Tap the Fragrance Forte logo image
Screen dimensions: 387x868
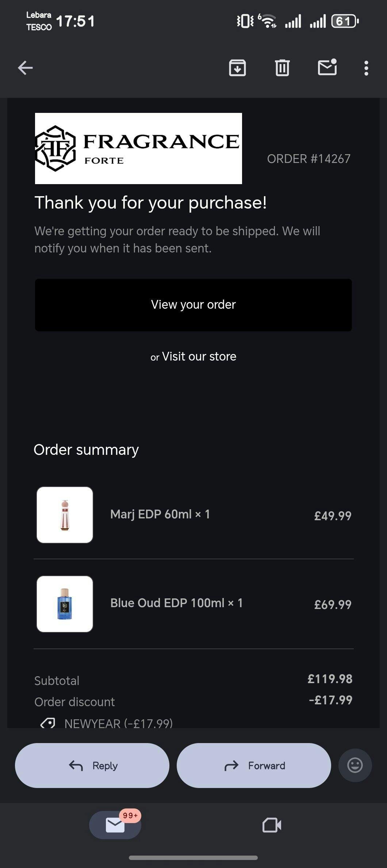(138, 148)
